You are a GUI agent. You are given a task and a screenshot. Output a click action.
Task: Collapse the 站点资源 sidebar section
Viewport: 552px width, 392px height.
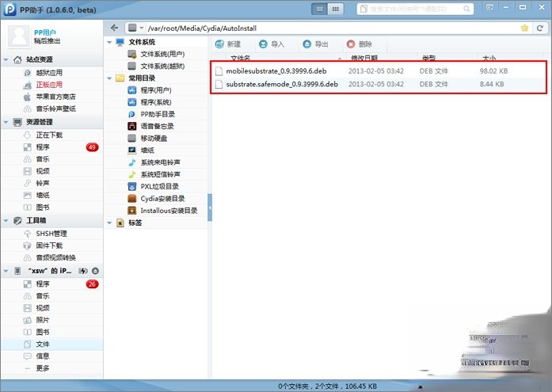(x=6, y=60)
